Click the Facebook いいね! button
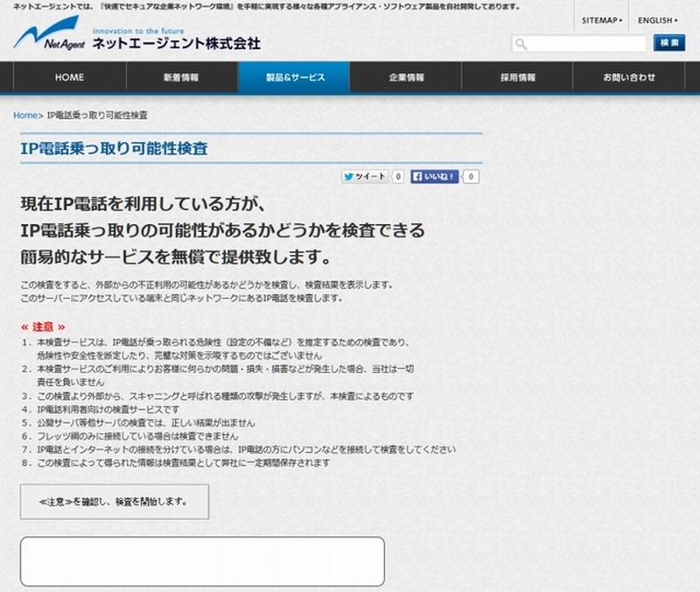Viewport: 700px width, 592px height. point(435,177)
